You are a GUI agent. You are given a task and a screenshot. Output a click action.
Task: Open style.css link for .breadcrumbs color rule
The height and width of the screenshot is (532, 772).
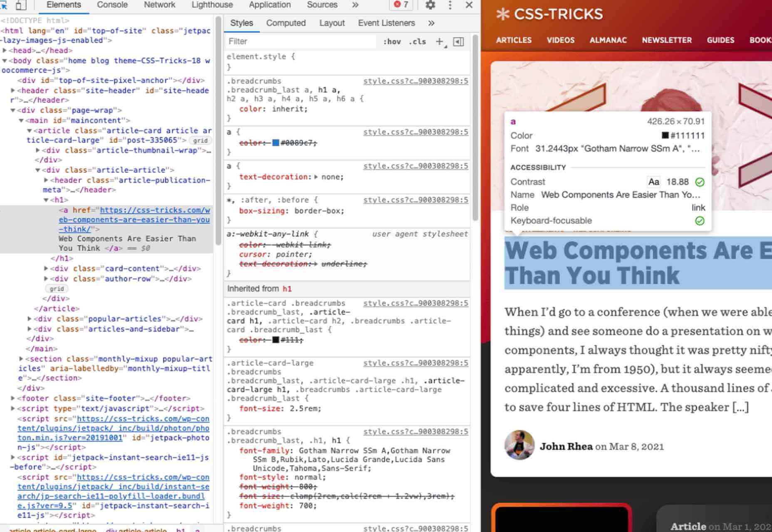(x=416, y=81)
